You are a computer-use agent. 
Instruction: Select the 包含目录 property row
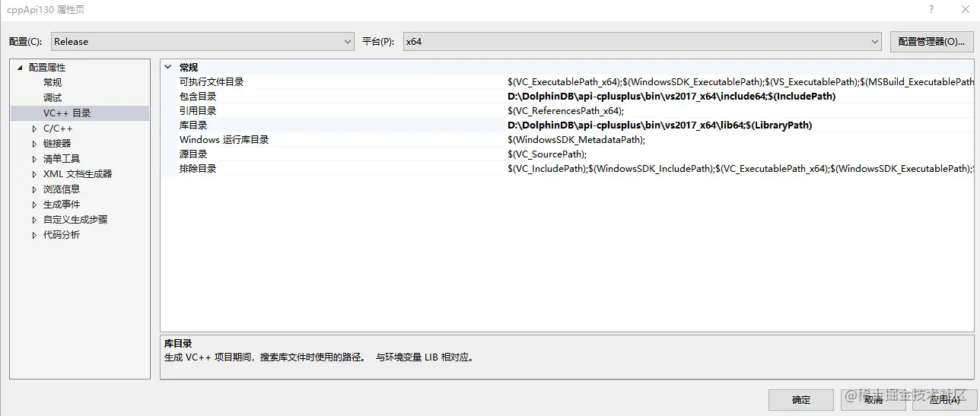[567, 97]
